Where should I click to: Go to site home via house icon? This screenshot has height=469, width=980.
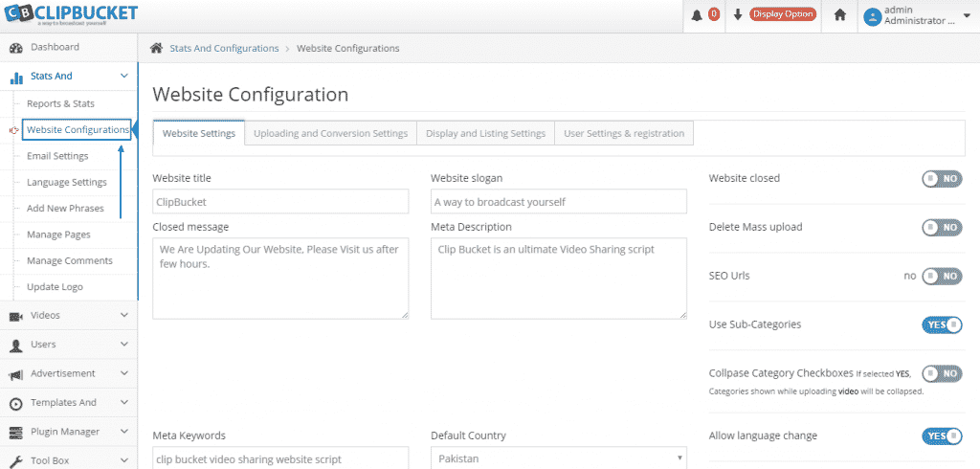point(840,15)
